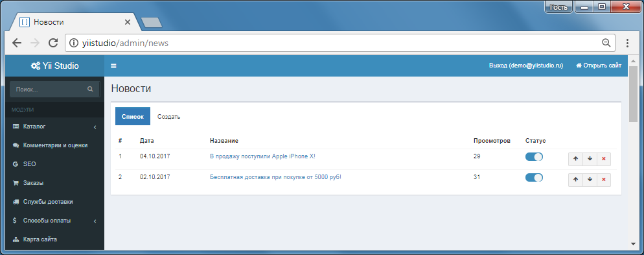Click the Карта сайта sitemap icon

pos(16,239)
